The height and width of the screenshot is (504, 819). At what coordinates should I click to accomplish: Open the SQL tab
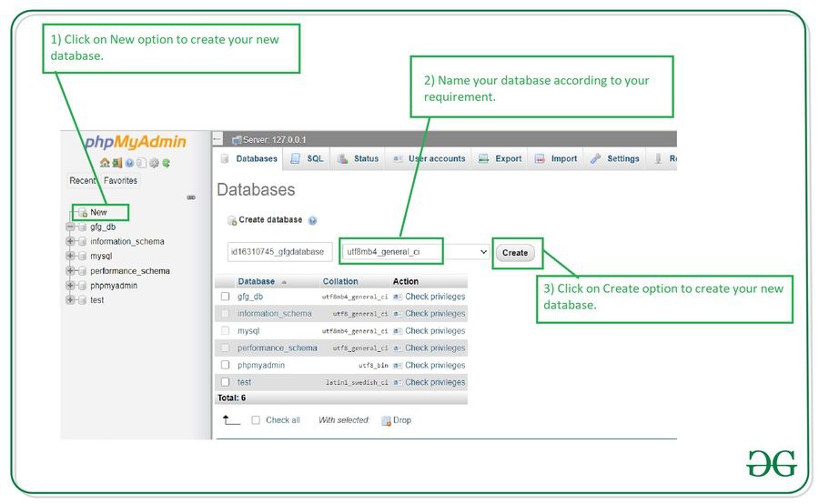(x=308, y=159)
